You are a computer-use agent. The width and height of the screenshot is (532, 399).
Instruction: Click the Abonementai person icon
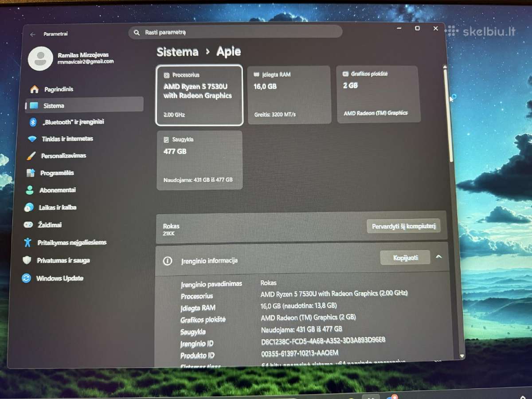coord(30,190)
